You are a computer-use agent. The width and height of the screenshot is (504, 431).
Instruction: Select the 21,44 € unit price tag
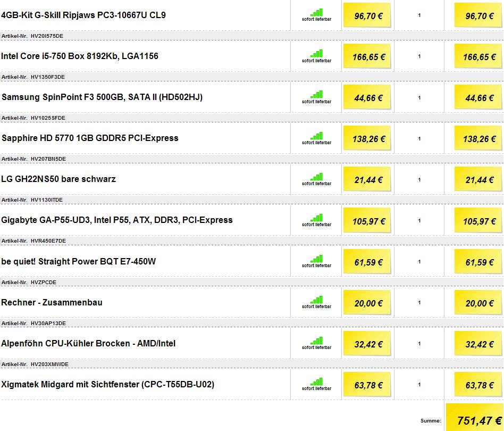click(367, 179)
